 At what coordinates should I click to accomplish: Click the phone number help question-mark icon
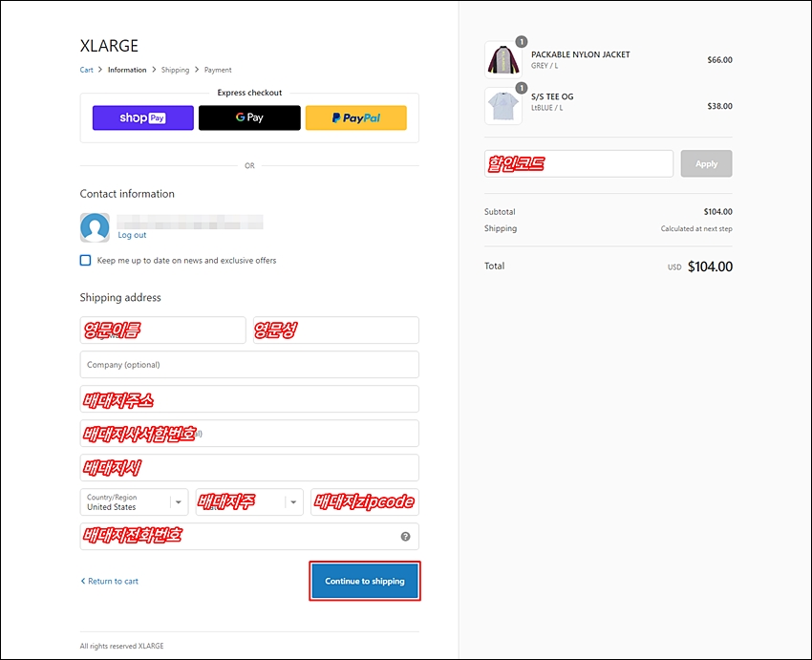[x=405, y=537]
